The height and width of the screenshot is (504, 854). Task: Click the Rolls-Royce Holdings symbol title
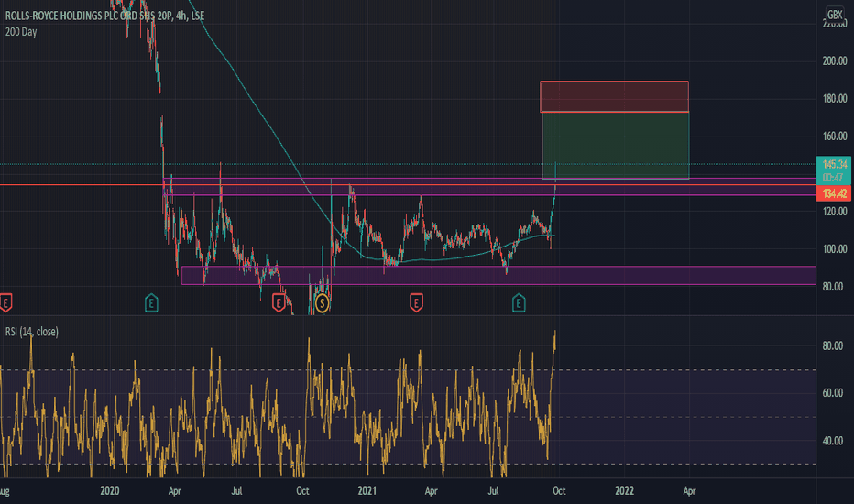(104, 16)
